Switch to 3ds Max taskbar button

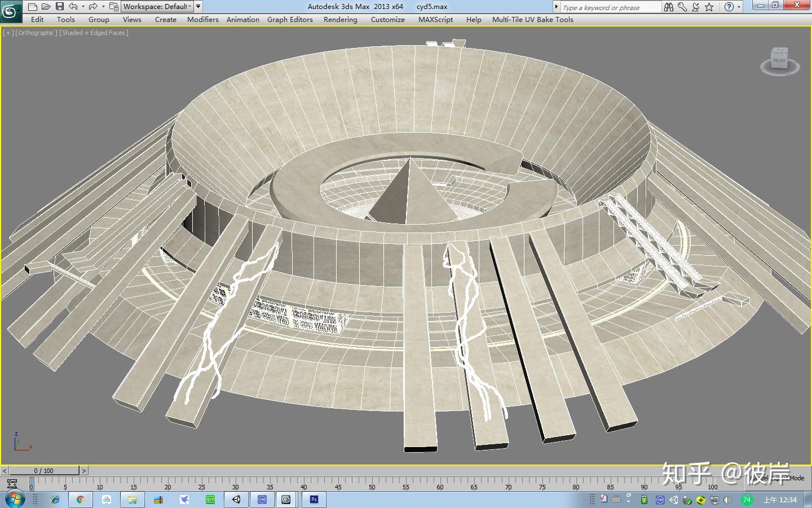(x=286, y=500)
